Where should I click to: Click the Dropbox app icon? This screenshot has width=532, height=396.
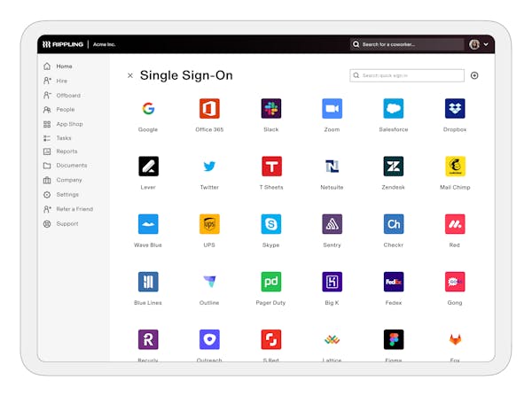(455, 108)
